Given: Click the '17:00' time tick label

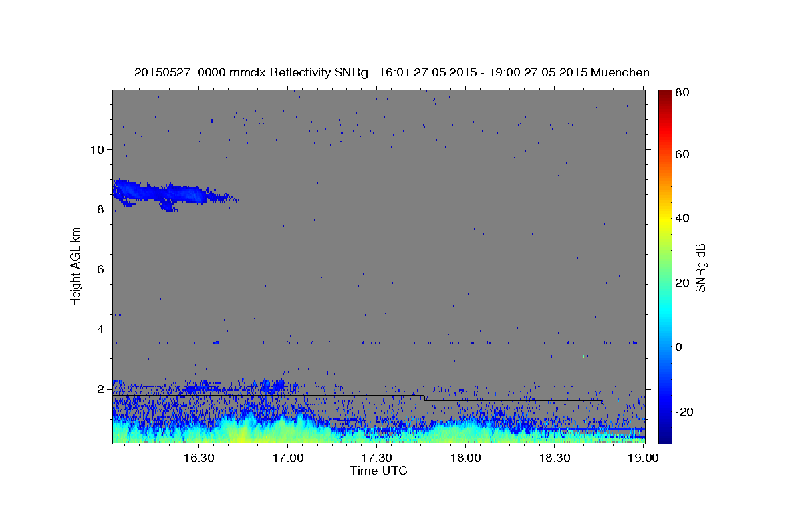Looking at the screenshot, I should click(287, 458).
